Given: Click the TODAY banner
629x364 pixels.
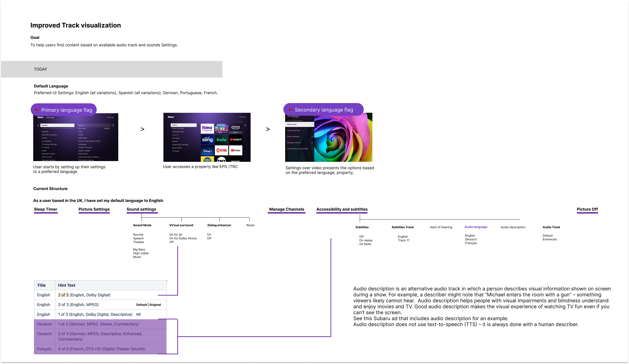Looking at the screenshot, I should coord(112,69).
